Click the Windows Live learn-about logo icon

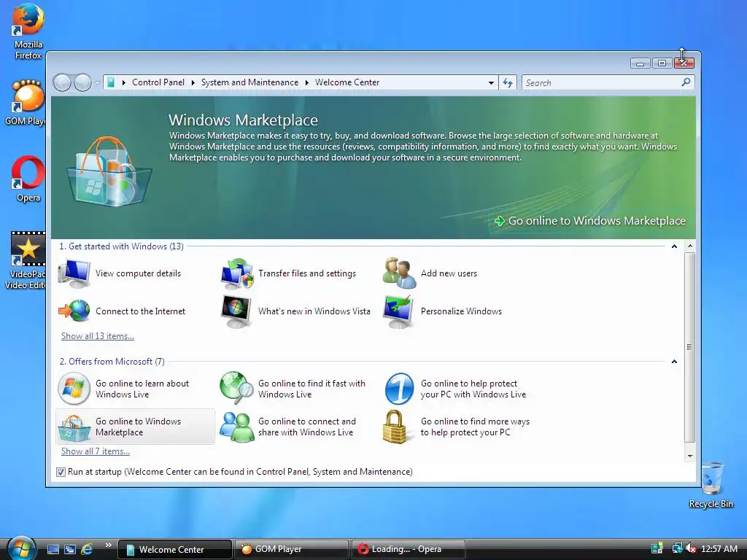(x=74, y=389)
